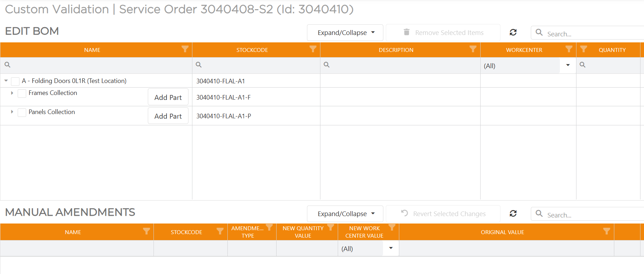Click the Edit BOM search magnifier icon
Screen dimensions: 644x274
pyautogui.click(x=539, y=32)
